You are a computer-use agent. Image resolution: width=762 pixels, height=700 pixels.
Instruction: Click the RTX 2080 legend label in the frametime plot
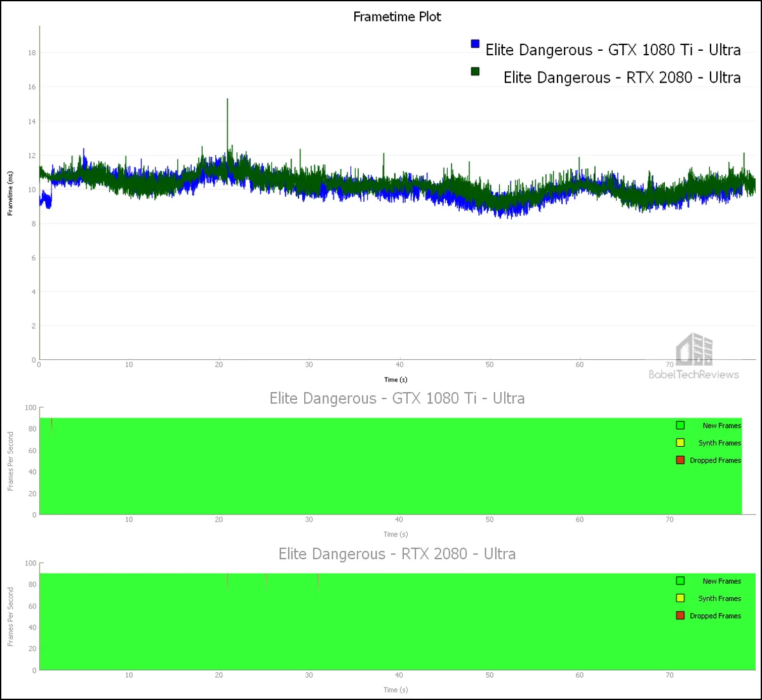(x=622, y=77)
